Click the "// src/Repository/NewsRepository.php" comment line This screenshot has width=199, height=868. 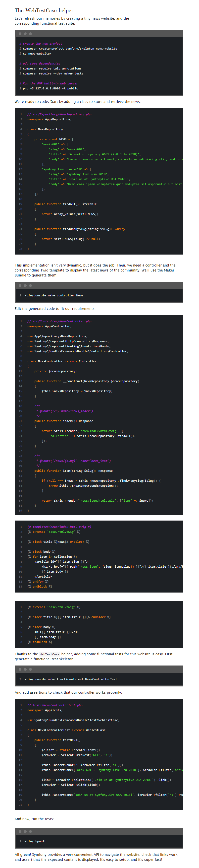[x=59, y=114]
